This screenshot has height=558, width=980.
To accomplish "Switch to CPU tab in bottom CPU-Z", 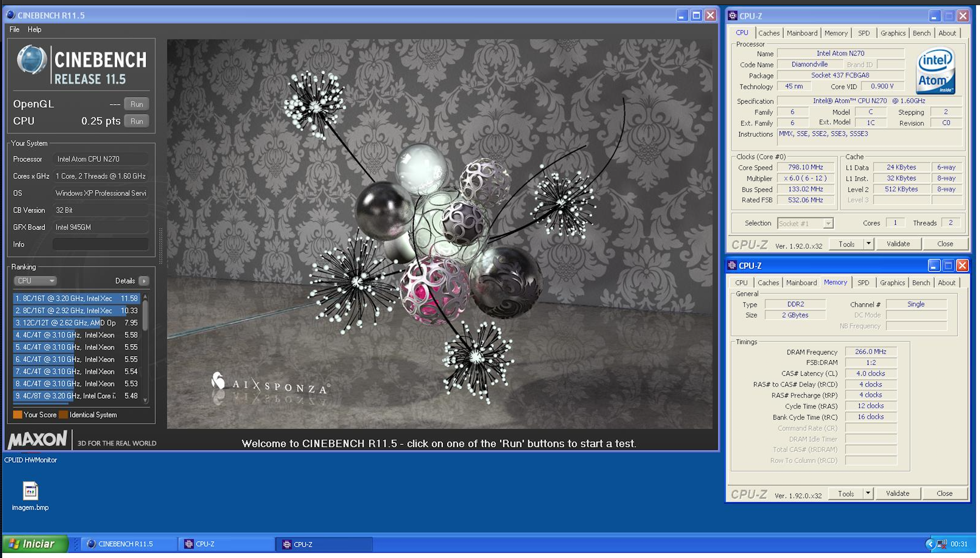I will point(741,283).
